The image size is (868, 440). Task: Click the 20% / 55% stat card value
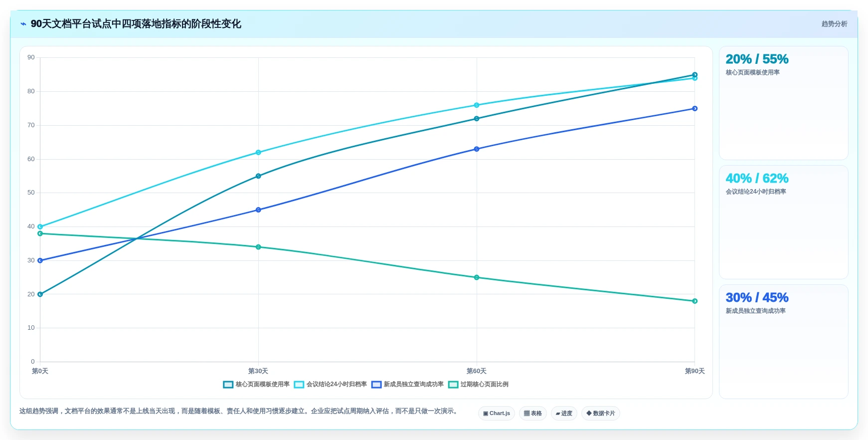tap(757, 59)
